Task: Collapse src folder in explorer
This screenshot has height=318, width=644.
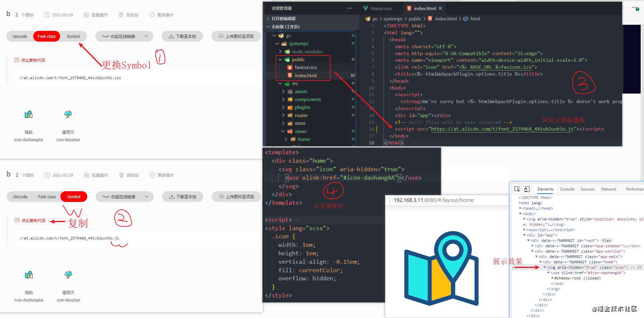Action: [280, 84]
